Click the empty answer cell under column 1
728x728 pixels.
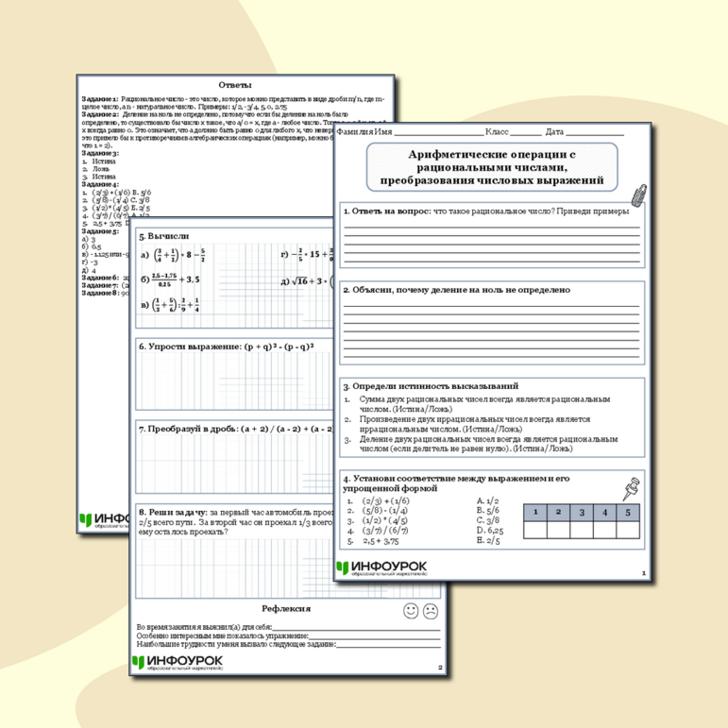click(534, 530)
